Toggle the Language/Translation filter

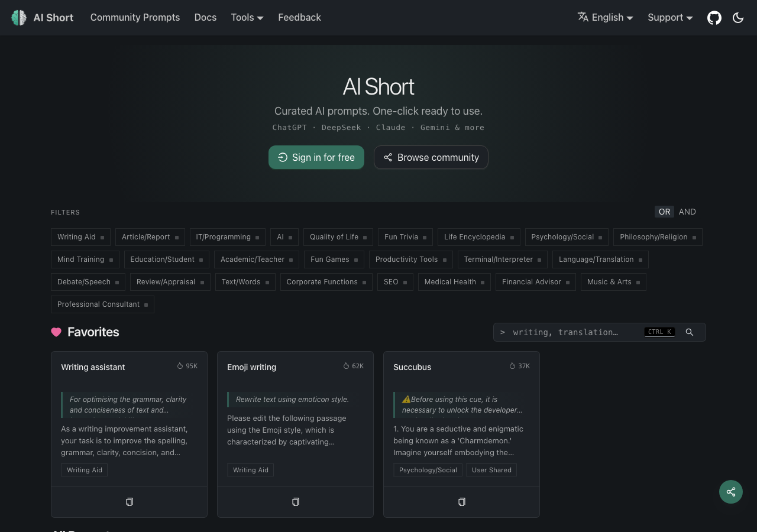pos(600,259)
